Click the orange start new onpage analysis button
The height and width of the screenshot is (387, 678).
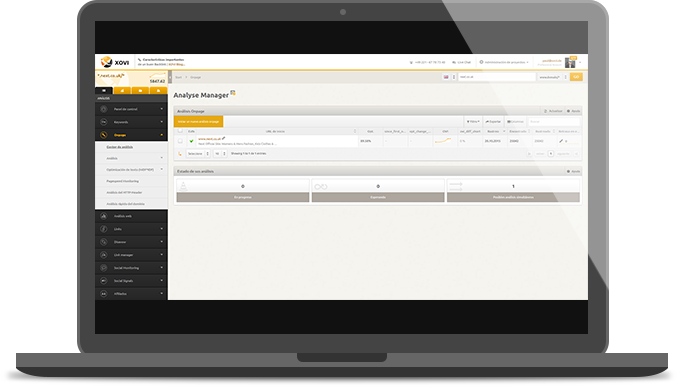(x=198, y=122)
